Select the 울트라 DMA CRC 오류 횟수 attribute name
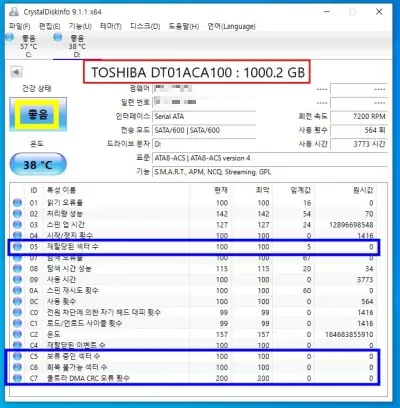 point(88,378)
